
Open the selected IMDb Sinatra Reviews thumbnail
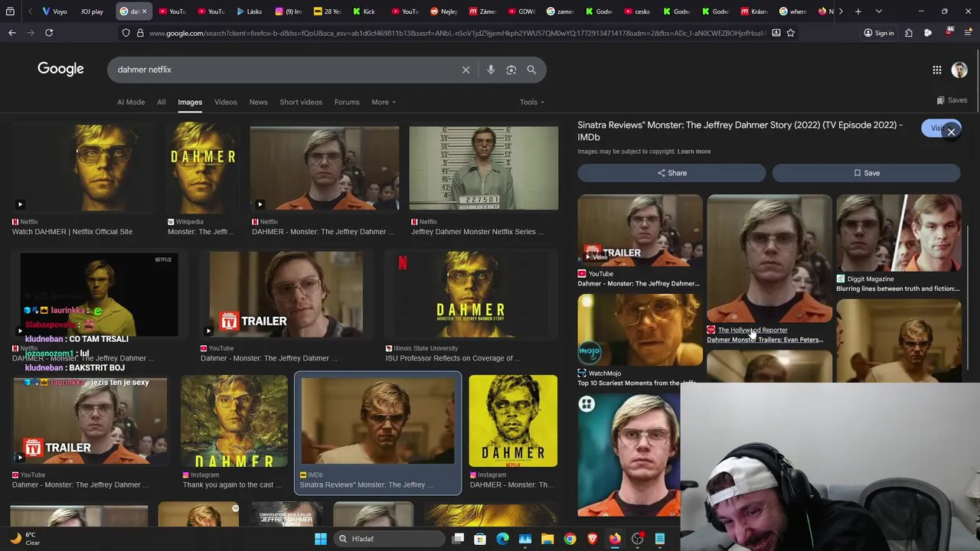coord(377,420)
